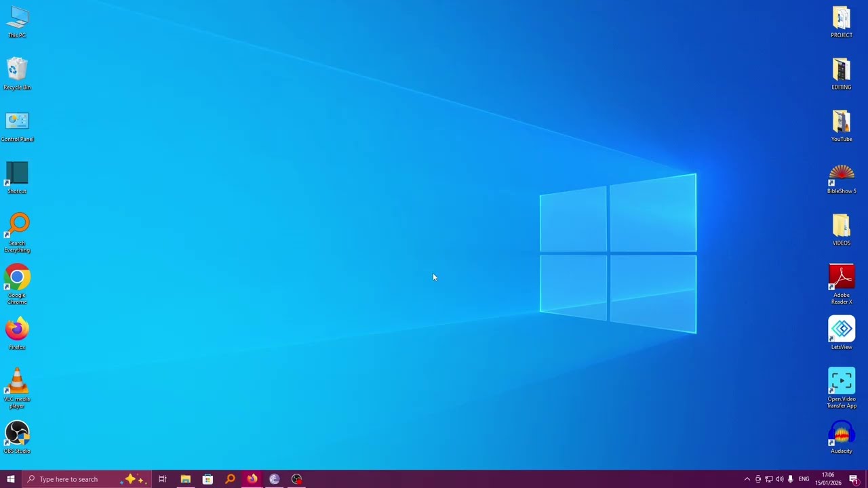The image size is (868, 488).
Task: Open the purple swirl app in taskbar
Action: [275, 479]
